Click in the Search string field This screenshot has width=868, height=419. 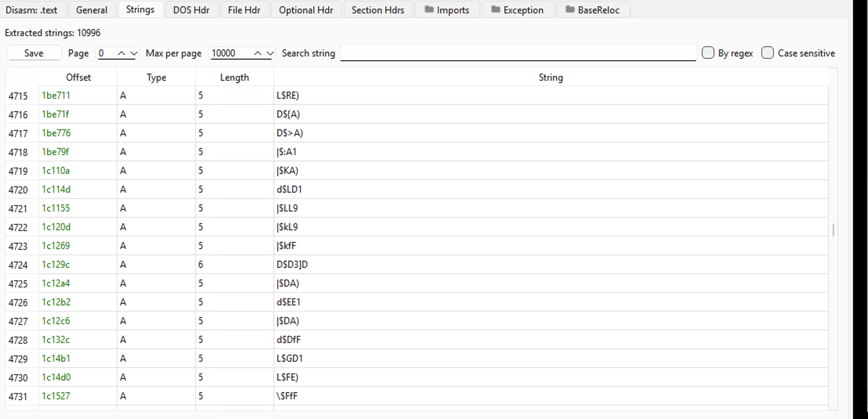click(517, 53)
